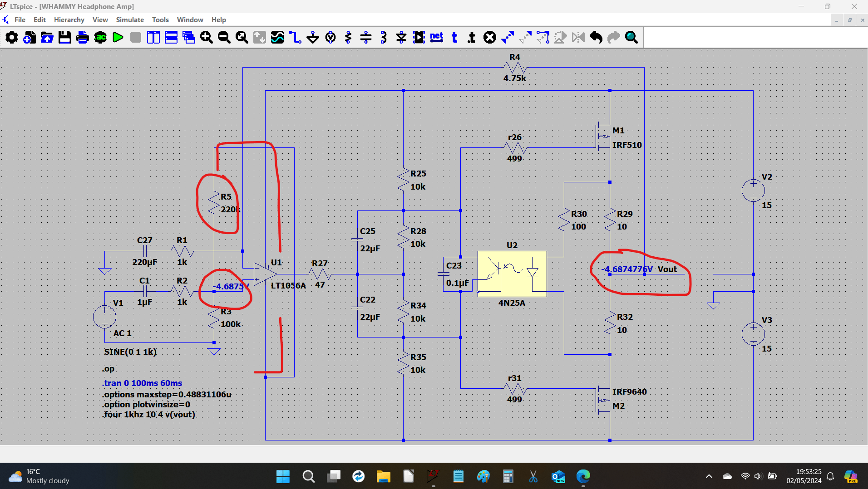The height and width of the screenshot is (489, 868).
Task: Open Windows Start menu
Action: coord(283,476)
